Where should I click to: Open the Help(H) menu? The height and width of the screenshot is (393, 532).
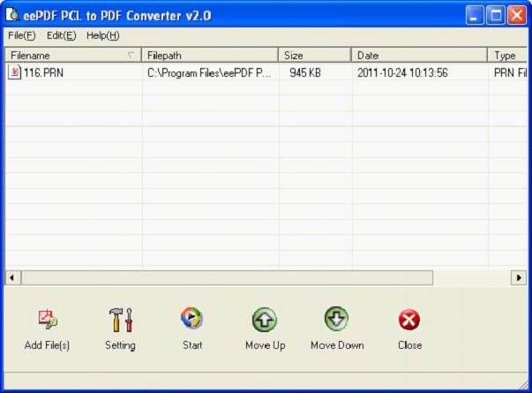coord(103,35)
